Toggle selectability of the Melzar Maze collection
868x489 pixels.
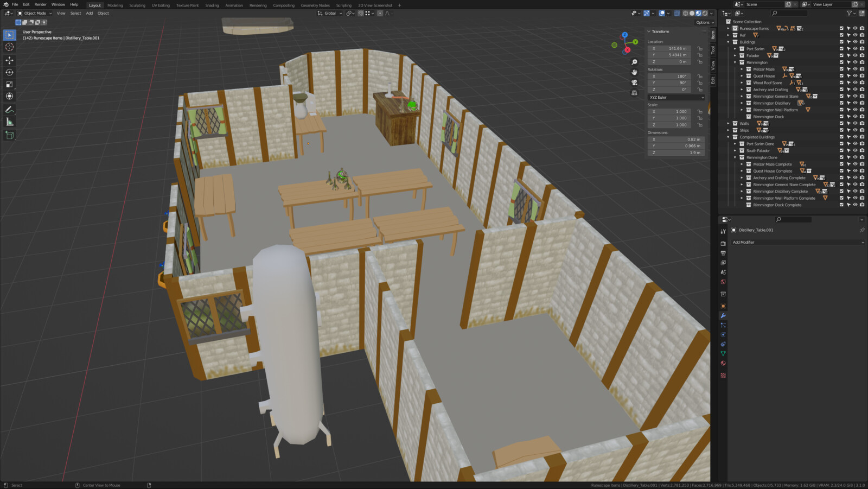point(848,69)
